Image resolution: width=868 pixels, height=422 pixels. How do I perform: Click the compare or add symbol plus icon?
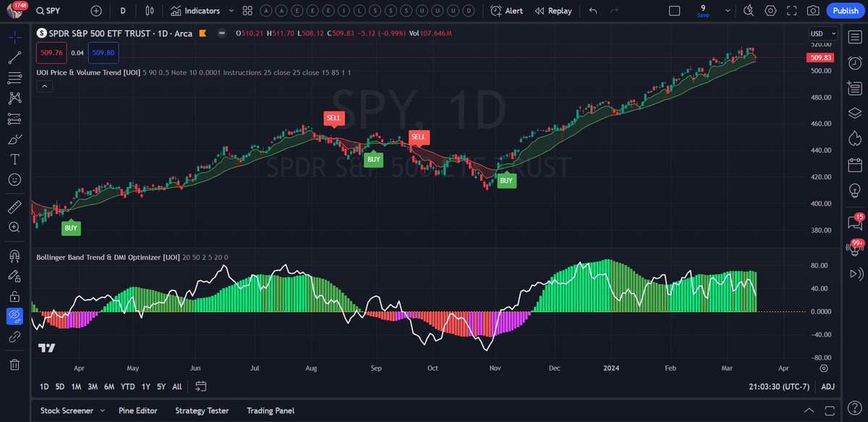point(96,11)
